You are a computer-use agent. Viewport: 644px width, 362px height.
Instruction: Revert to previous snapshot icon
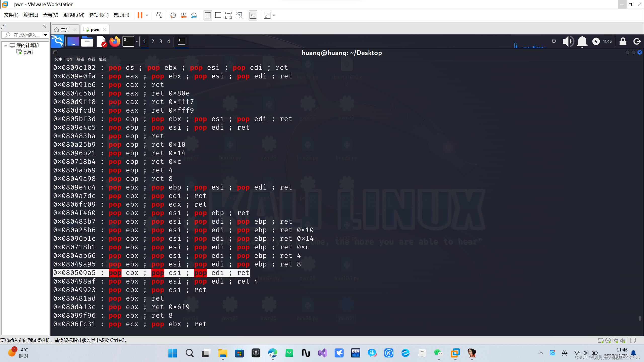pyautogui.click(x=183, y=15)
